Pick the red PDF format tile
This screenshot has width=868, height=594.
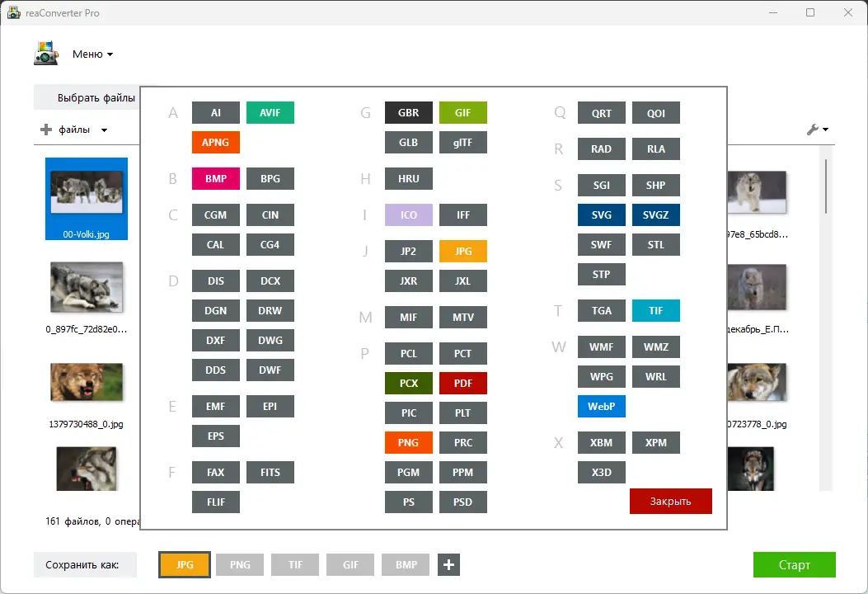pos(462,383)
